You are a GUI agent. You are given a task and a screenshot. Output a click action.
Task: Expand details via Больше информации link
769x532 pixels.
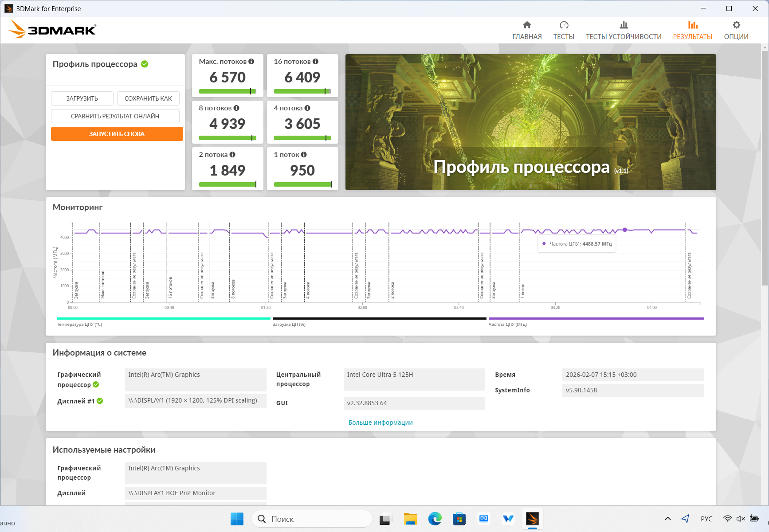[381, 422]
